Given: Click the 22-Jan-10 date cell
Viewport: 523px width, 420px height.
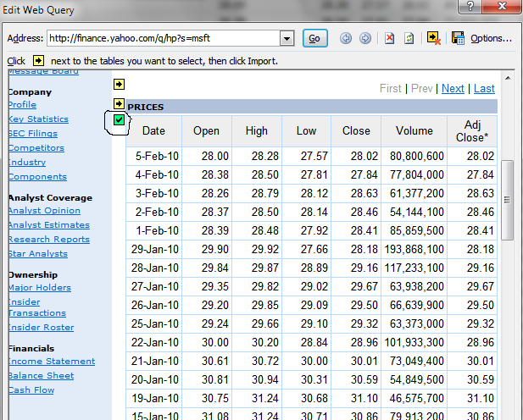Looking at the screenshot, I should (153, 342).
